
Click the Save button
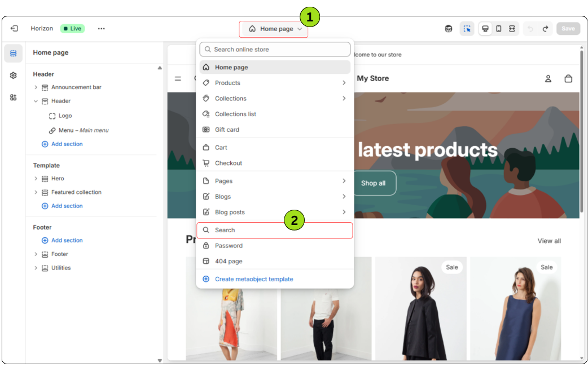pos(568,29)
